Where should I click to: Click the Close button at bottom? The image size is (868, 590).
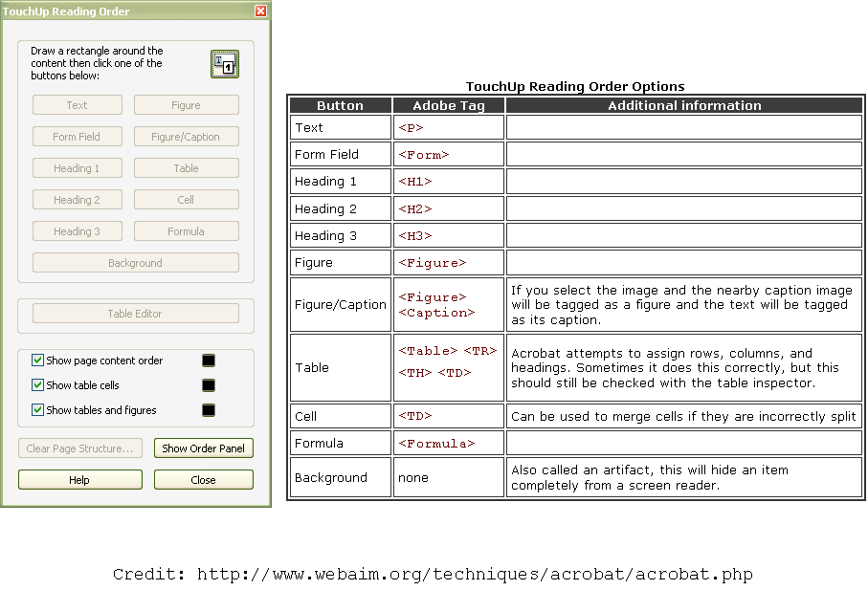point(204,480)
